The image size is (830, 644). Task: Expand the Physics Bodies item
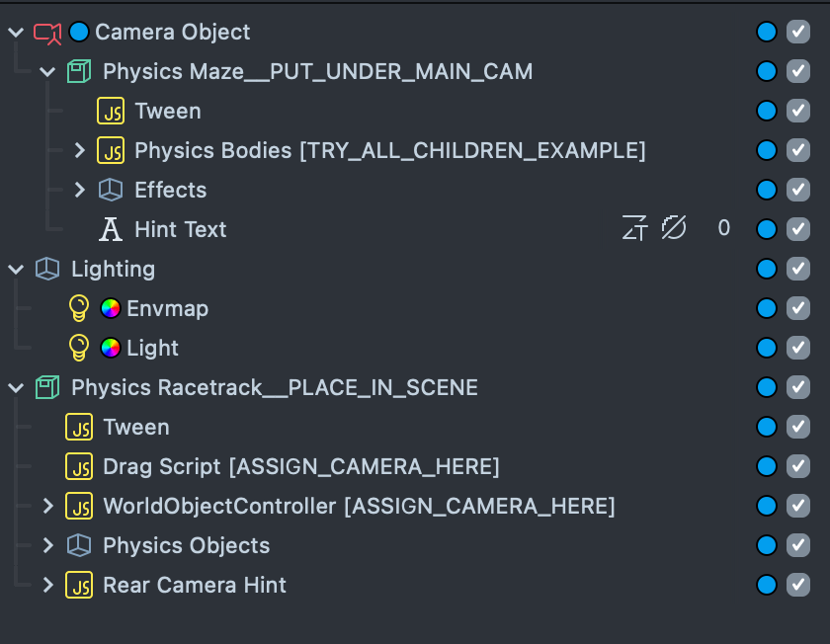click(80, 150)
